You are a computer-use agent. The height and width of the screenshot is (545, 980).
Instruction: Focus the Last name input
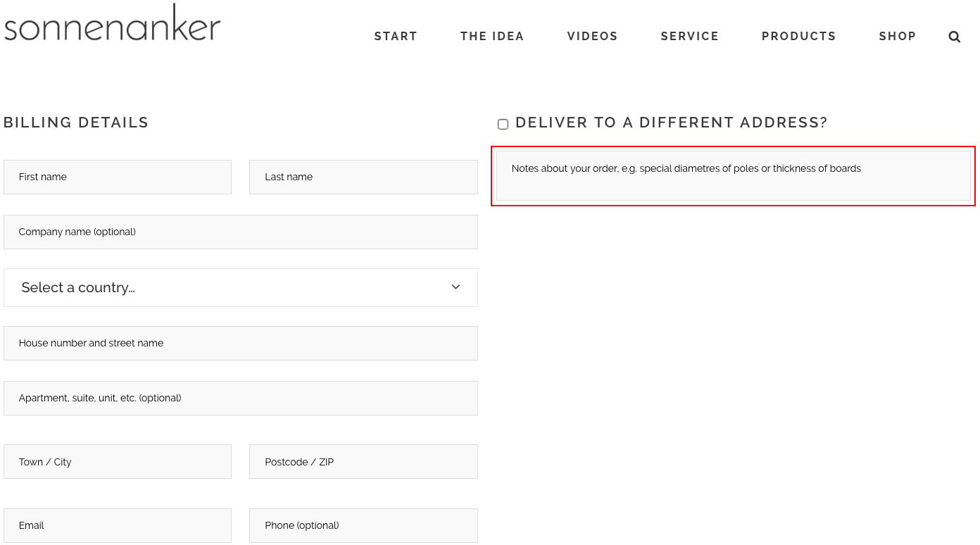(363, 177)
